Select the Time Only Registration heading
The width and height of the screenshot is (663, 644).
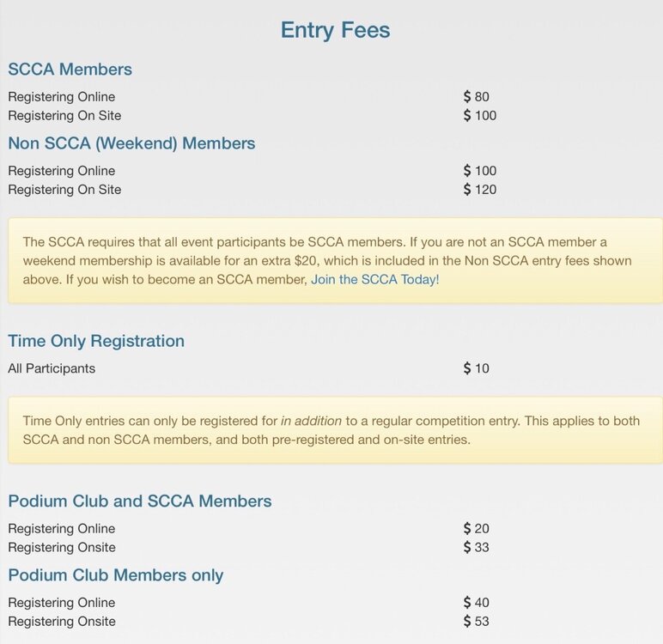(96, 341)
